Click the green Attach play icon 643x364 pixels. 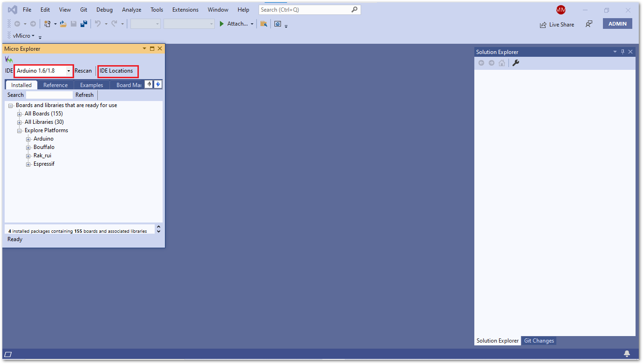222,24
